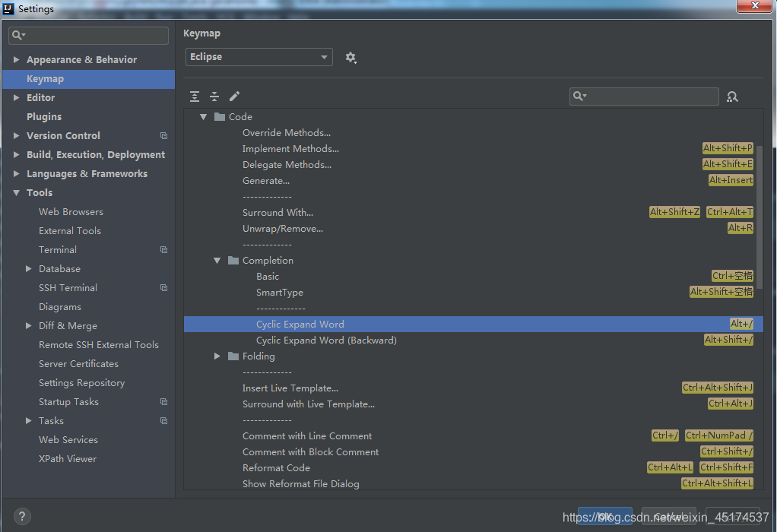This screenshot has height=532, width=777.
Task: Expand the Editor settings group
Action: (17, 97)
